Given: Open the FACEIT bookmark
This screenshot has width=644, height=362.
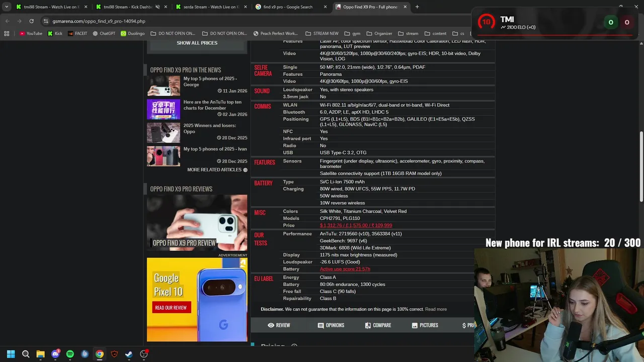Looking at the screenshot, I should (x=77, y=34).
